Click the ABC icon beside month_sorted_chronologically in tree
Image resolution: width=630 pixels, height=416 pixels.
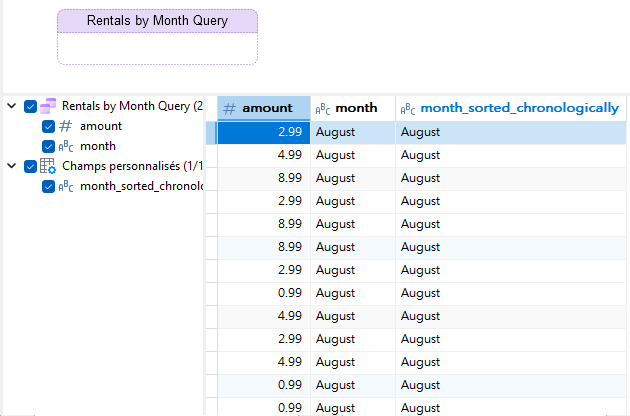[x=66, y=186]
